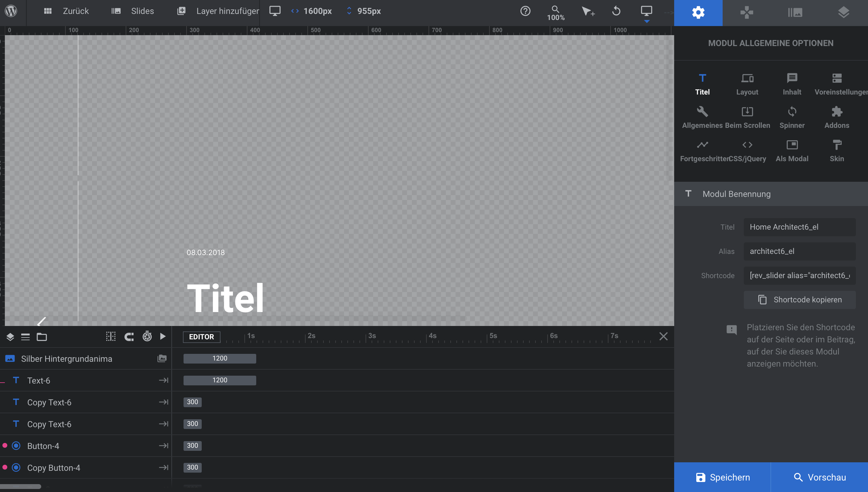Open the Allgemeines section
The width and height of the screenshot is (868, 492).
(x=702, y=118)
